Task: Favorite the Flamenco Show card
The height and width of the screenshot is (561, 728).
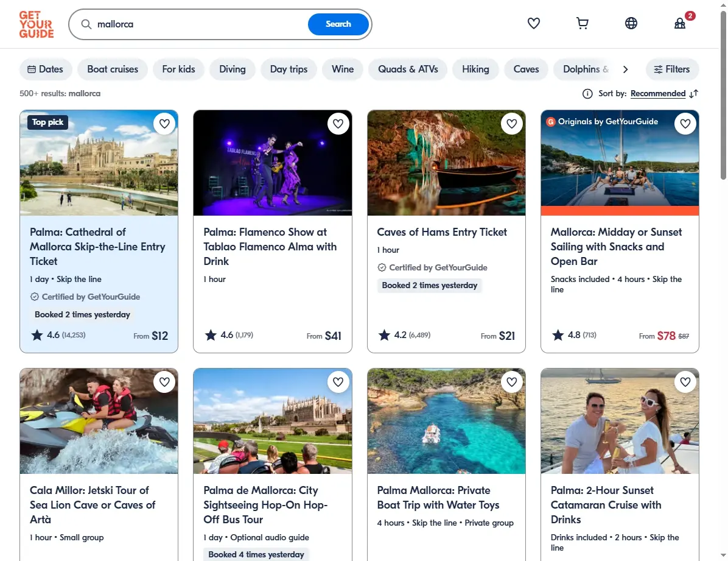Action: click(x=338, y=124)
